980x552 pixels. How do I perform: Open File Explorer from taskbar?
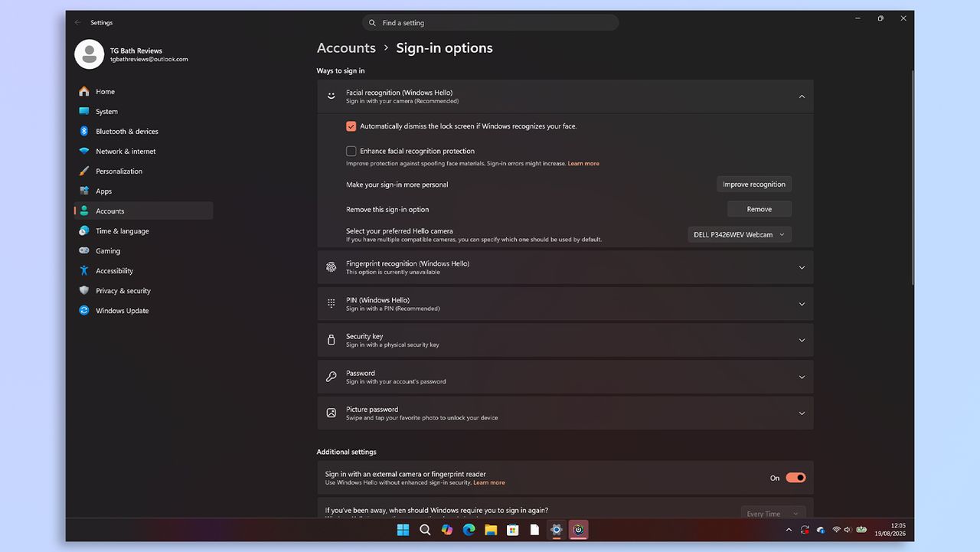pos(491,530)
